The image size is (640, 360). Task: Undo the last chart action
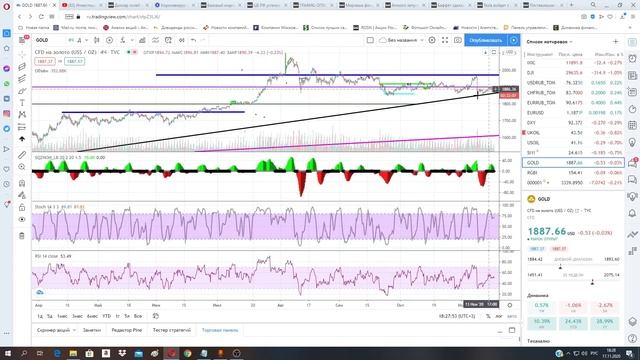click(x=193, y=40)
